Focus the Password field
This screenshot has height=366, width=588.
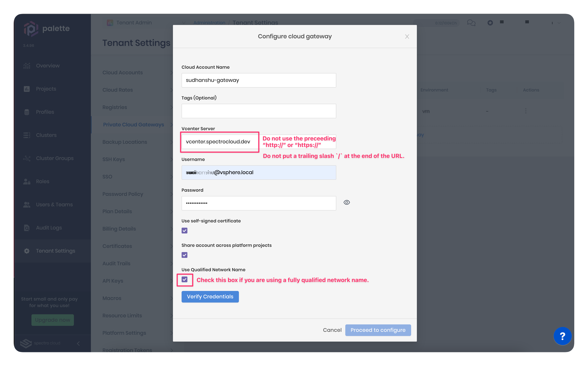[x=259, y=203]
